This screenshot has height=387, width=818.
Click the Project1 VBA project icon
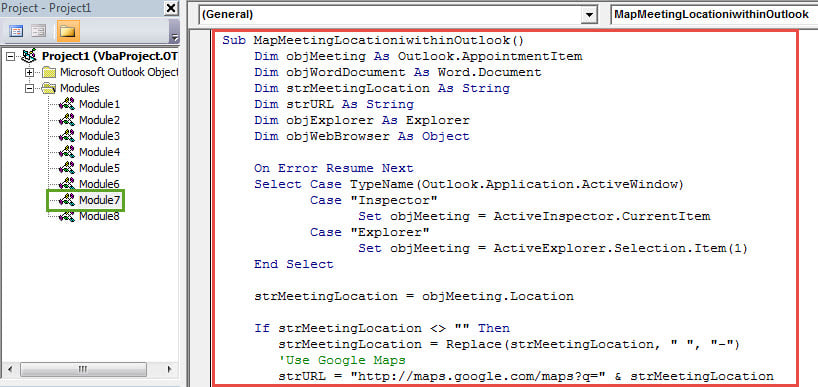click(x=29, y=56)
